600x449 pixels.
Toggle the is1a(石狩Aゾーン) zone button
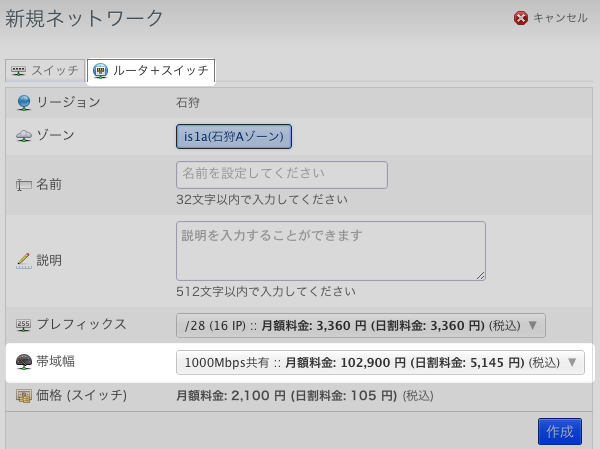(x=233, y=136)
